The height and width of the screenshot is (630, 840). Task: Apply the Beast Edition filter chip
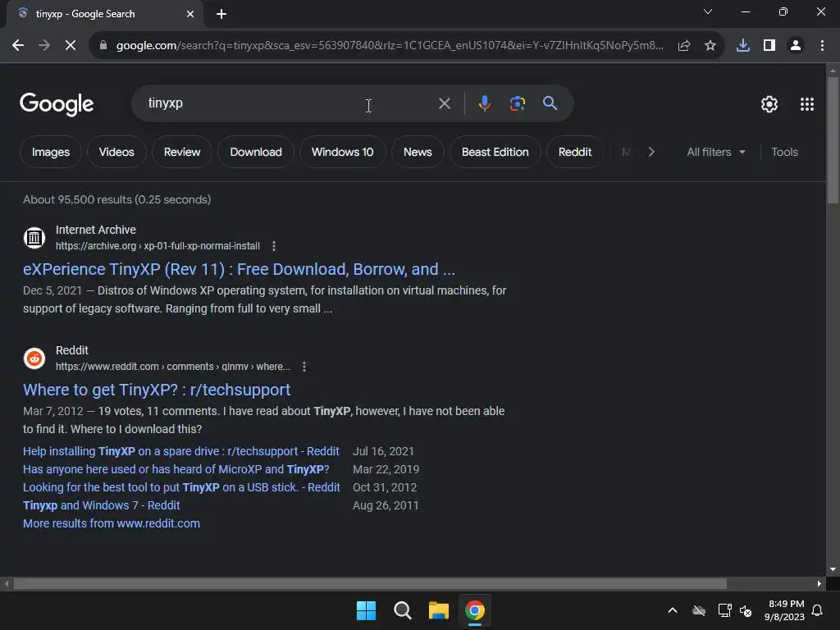tap(495, 152)
